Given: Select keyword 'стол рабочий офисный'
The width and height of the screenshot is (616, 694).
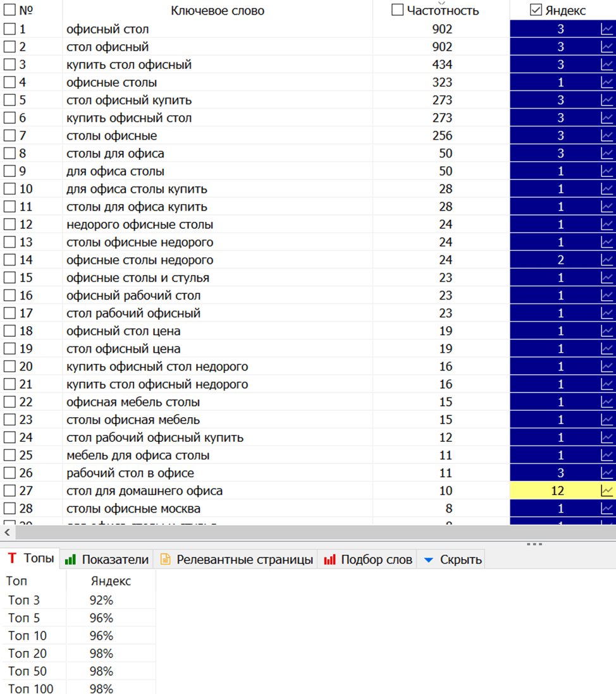Looking at the screenshot, I should [133, 314].
